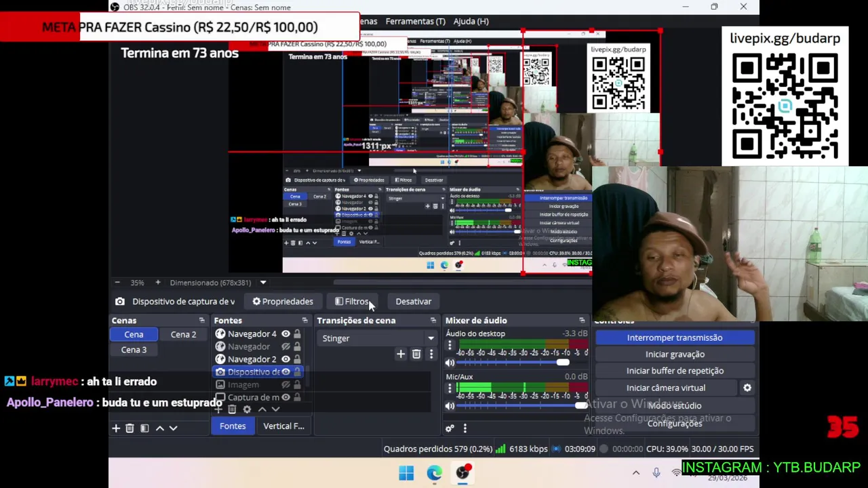
Task: Pop out the Cenas dock panel
Action: 201,321
